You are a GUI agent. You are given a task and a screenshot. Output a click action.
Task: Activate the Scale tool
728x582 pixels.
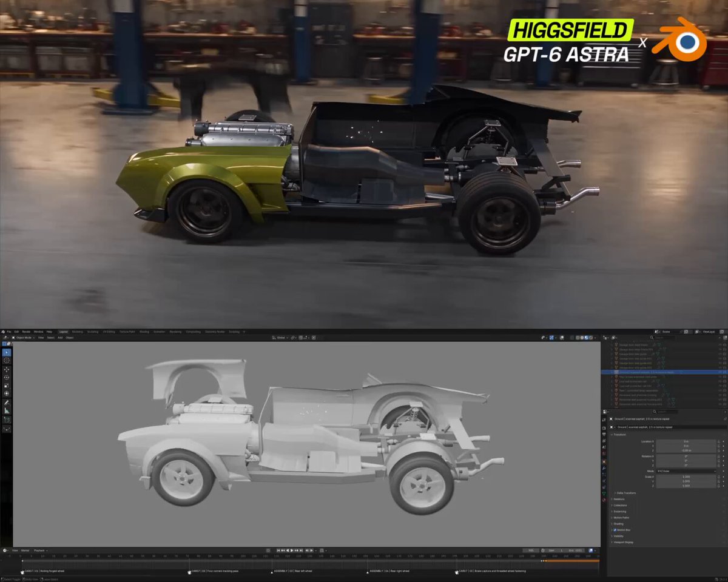(x=7, y=385)
